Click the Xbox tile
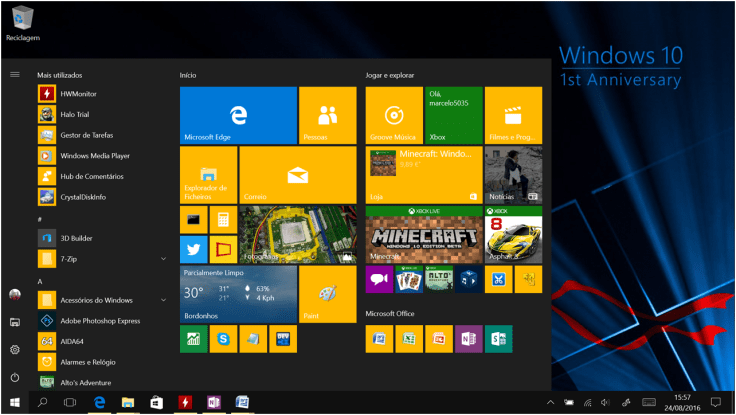This screenshot has height=415, width=736. [x=453, y=115]
